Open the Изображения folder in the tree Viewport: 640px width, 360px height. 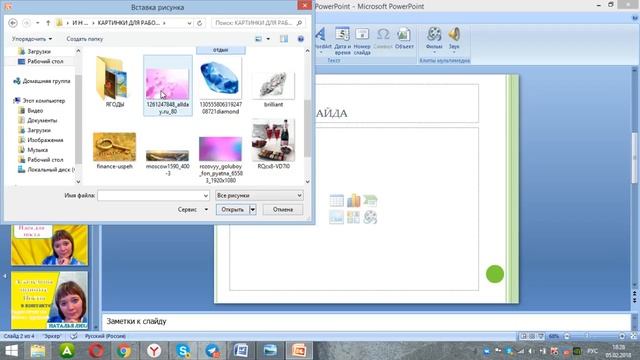(40, 140)
